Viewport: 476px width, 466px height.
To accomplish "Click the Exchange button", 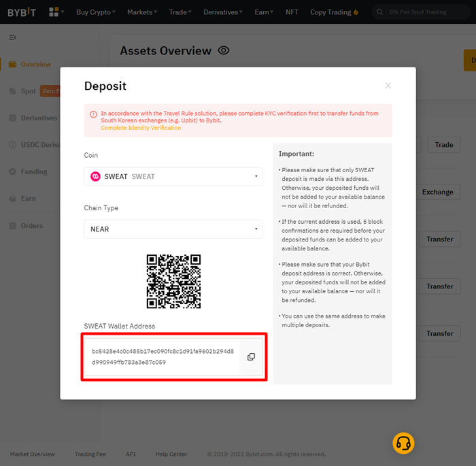I will coord(438,192).
